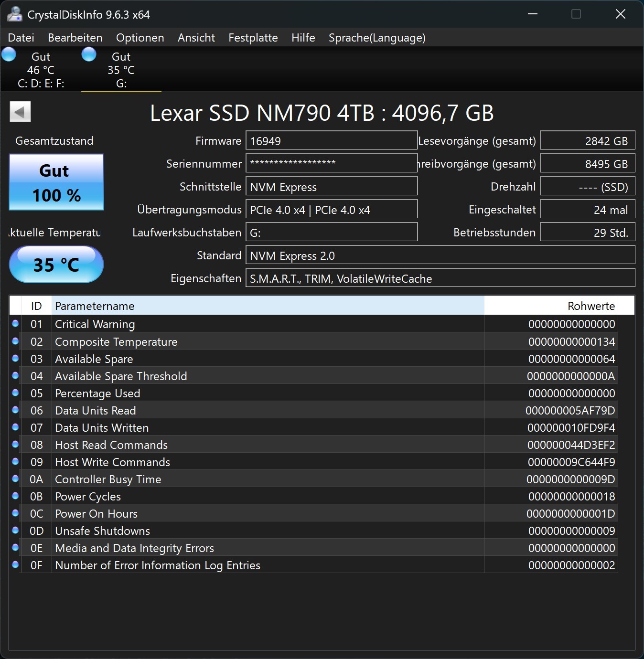Click raw value 00000009C644F9
This screenshot has width=644, height=659.
[571, 462]
